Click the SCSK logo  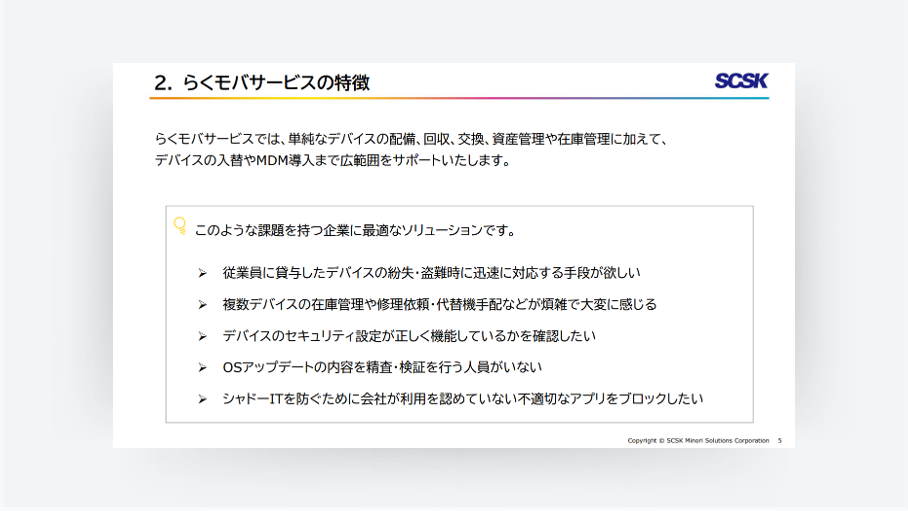coord(741,81)
